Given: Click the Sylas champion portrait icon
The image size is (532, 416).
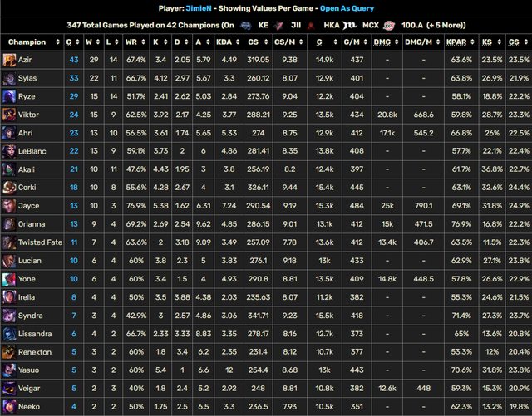Looking at the screenshot, I should point(9,78).
